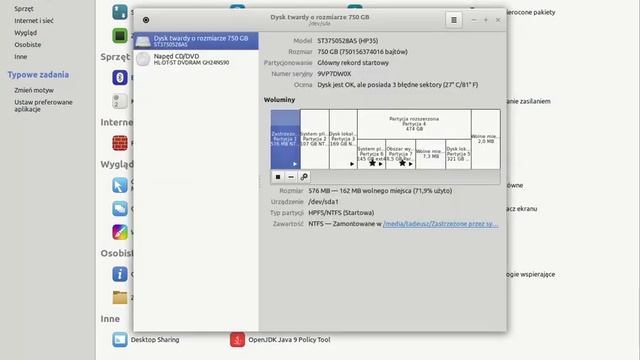The image size is (640, 360).
Task: Select Partycja 1 576 MB NTFS volume
Action: coord(285,139)
